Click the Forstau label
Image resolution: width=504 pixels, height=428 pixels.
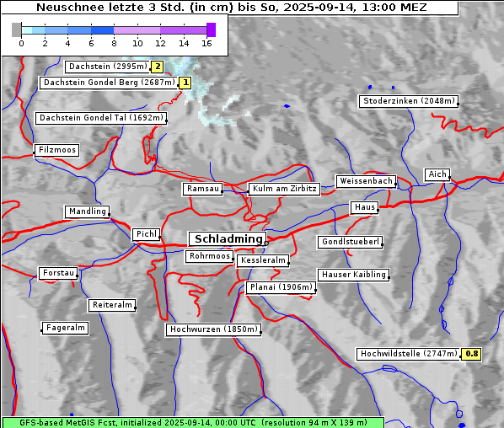click(58, 273)
